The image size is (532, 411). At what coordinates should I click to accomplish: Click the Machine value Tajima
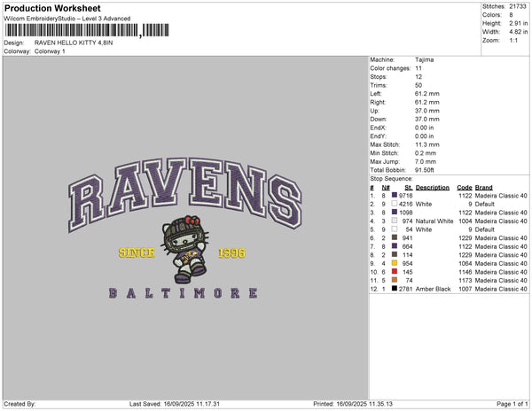click(x=424, y=59)
